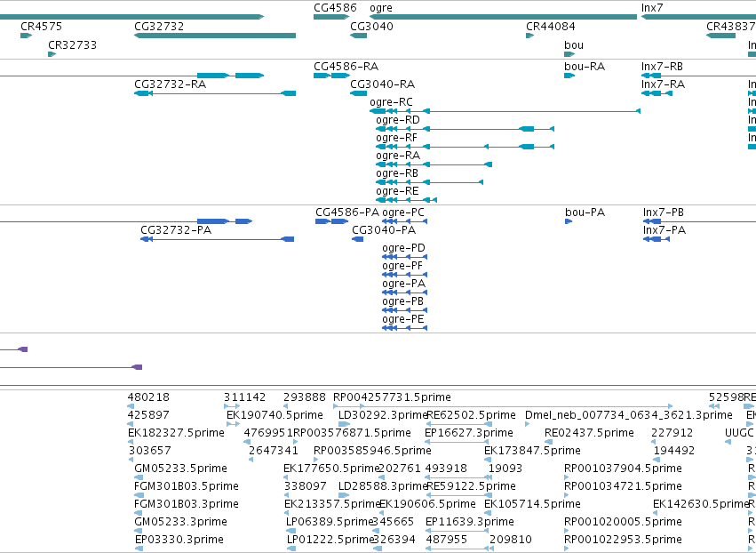This screenshot has width=756, height=553.
Task: Select the bou gene label
Action: click(x=574, y=45)
